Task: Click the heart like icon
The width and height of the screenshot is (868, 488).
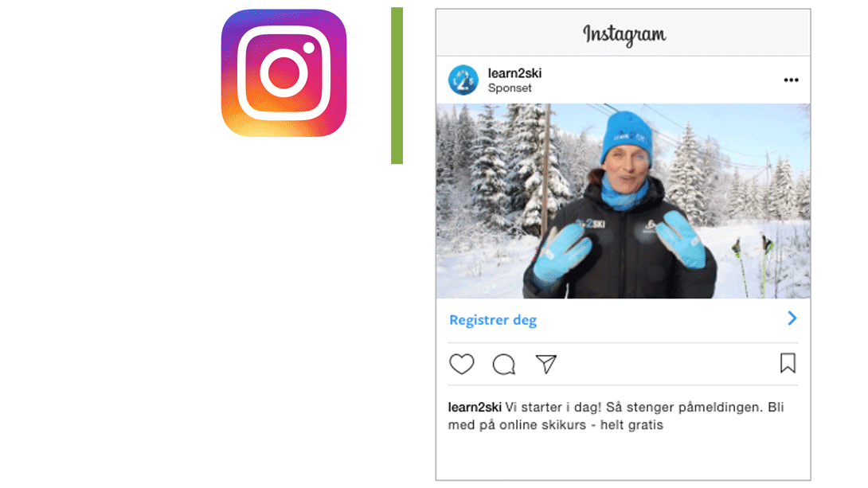Action: (x=461, y=364)
